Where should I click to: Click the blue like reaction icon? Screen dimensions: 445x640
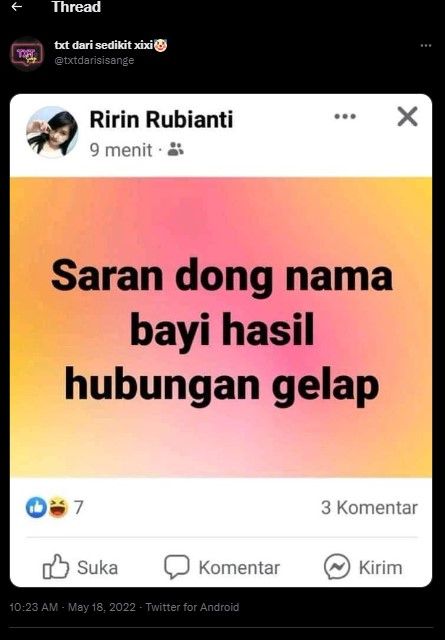pyautogui.click(x=36, y=507)
